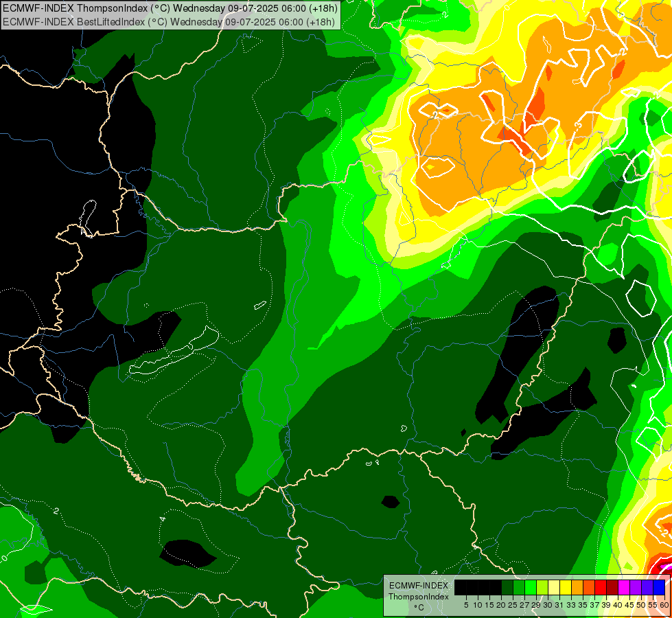Viewport: 672px width, 618px height.
Task: Click the indigo 50–55 legend swatch
Action: (x=647, y=588)
